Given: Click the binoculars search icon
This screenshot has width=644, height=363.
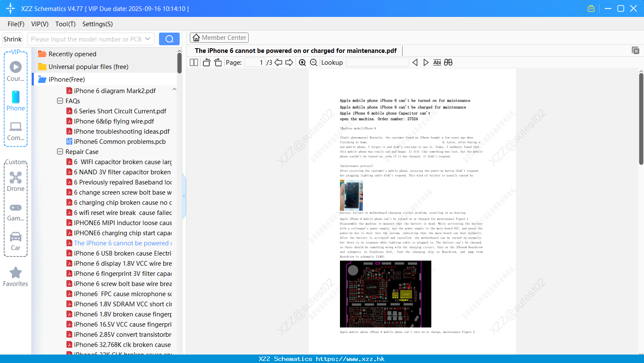Looking at the screenshot, I should pos(448,63).
